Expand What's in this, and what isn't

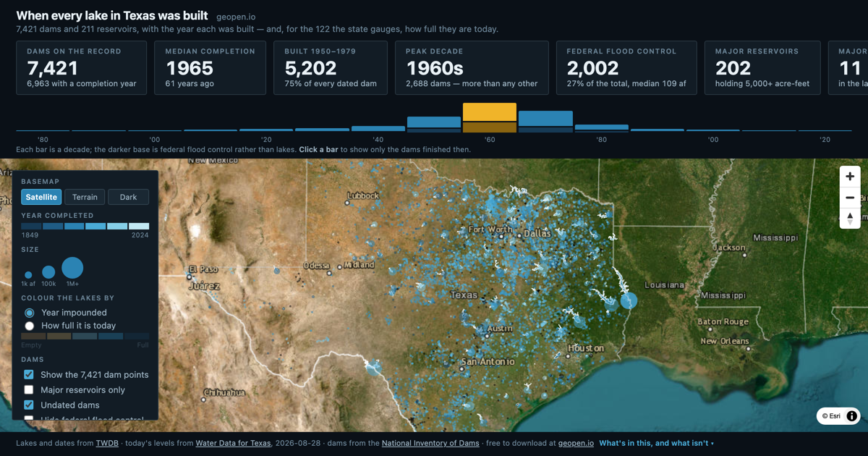[x=657, y=443]
